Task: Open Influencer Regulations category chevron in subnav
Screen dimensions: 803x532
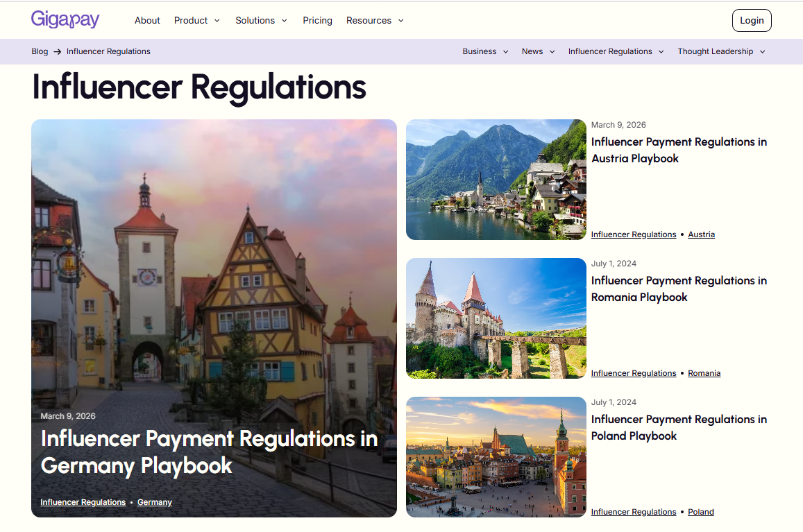Action: pos(661,52)
